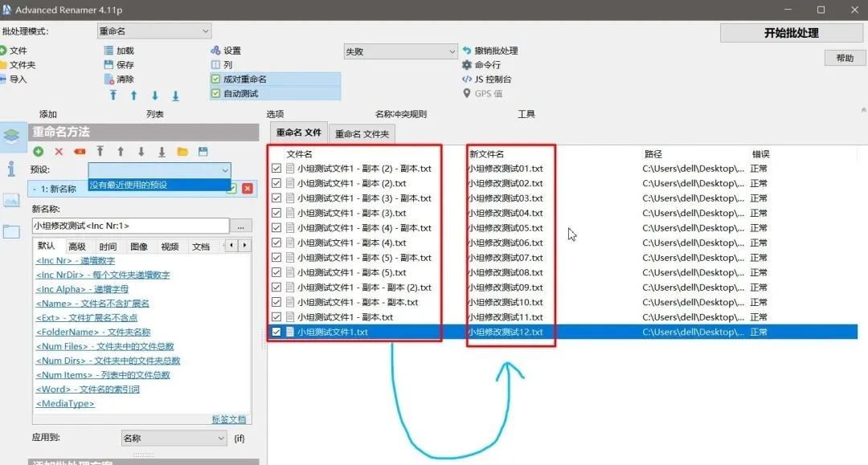Viewport: 868px width, 465px height.
Task: Click the GPS 值 tool
Action: point(482,93)
